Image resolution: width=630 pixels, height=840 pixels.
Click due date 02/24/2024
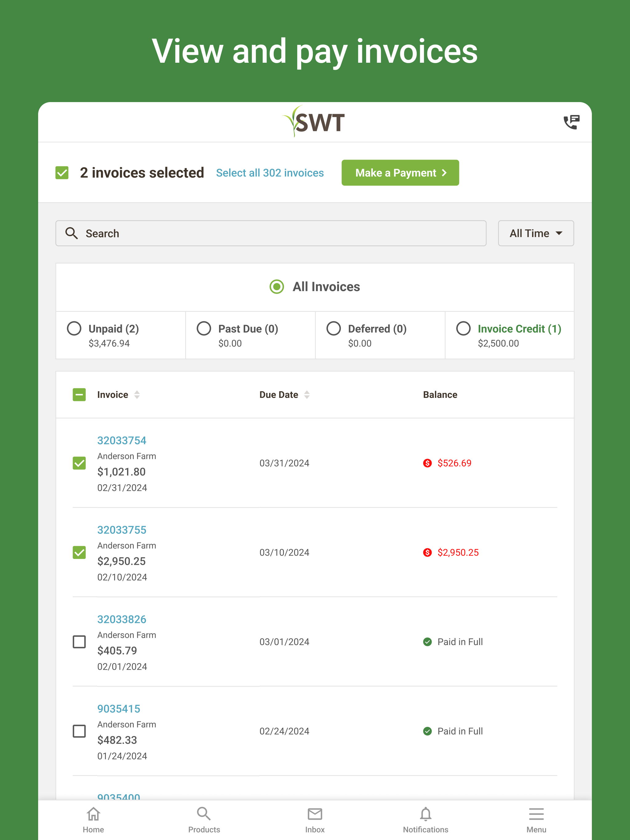pyautogui.click(x=284, y=731)
